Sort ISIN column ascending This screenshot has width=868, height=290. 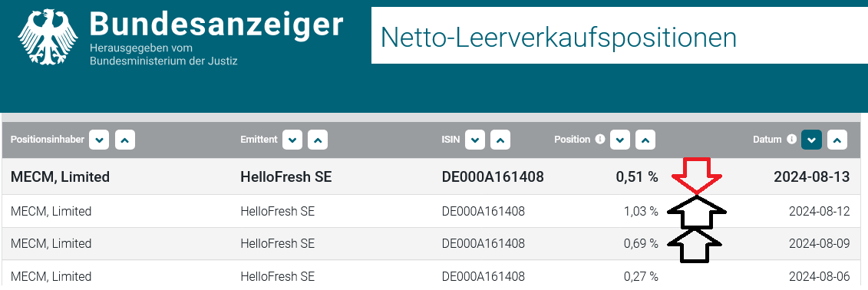[x=501, y=140]
